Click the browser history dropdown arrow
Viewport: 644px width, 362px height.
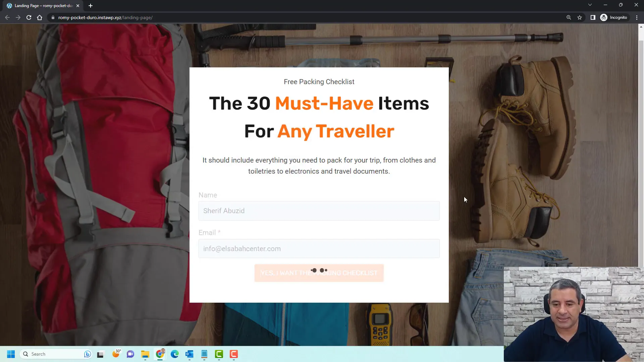click(590, 5)
